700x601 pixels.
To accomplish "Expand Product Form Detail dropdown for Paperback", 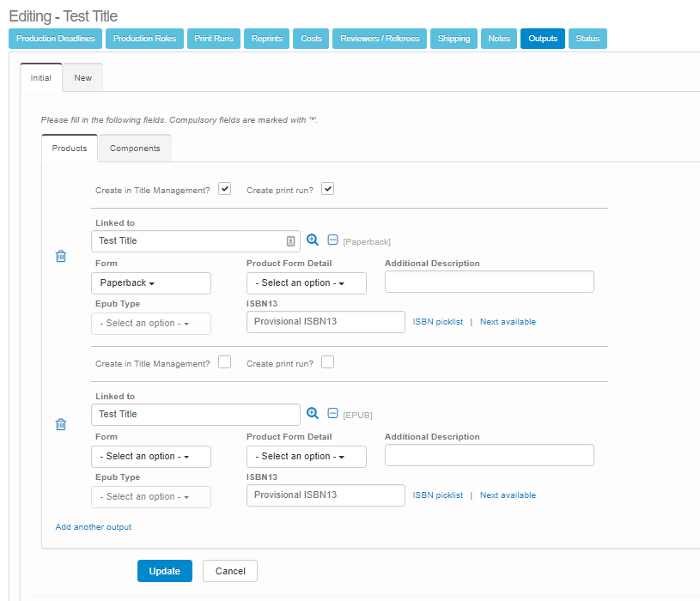I will [306, 283].
